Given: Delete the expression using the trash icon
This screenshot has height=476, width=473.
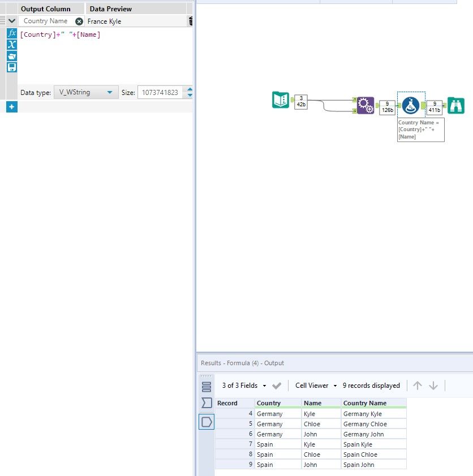Looking at the screenshot, I should pos(191,21).
